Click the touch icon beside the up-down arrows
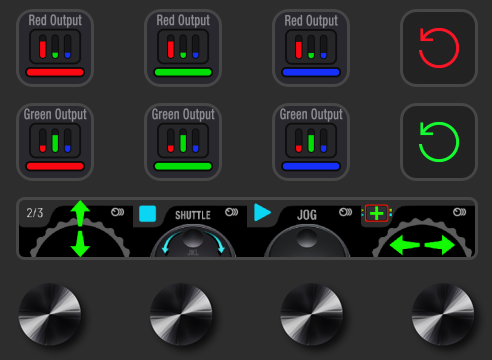 point(117,212)
